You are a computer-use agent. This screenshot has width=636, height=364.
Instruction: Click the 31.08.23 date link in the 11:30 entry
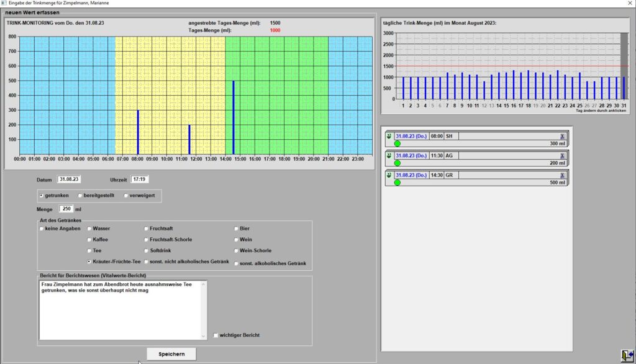point(411,156)
